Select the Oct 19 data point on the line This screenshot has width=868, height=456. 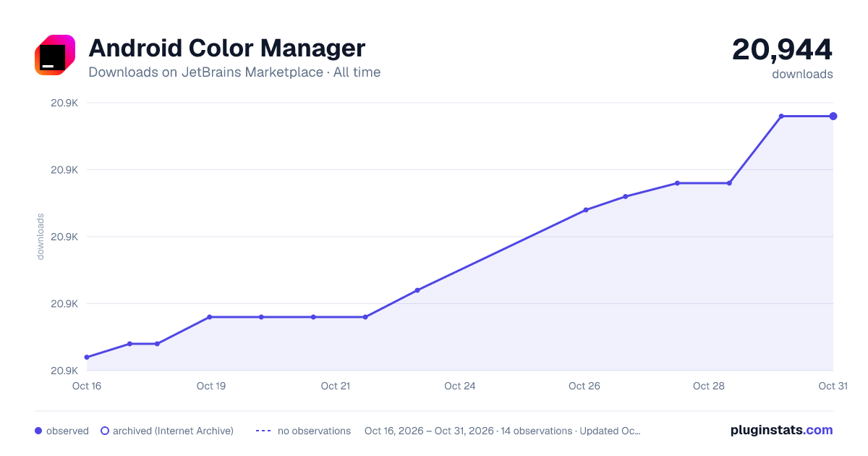[x=209, y=317]
